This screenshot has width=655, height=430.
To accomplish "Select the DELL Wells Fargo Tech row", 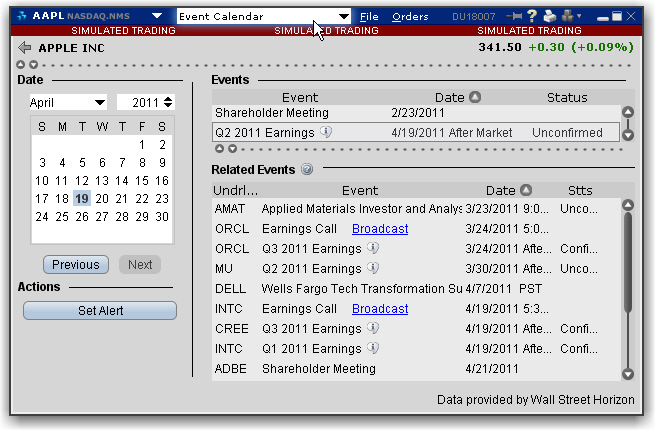I will [416, 288].
